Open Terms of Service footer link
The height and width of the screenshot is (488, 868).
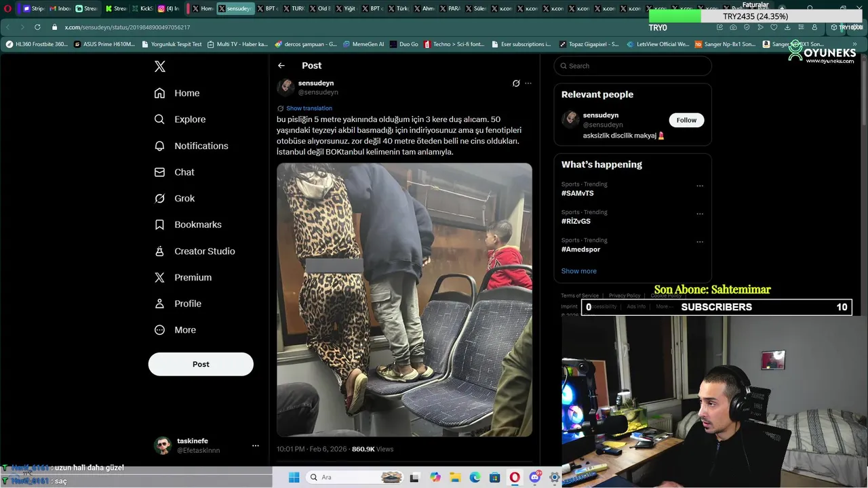(580, 296)
